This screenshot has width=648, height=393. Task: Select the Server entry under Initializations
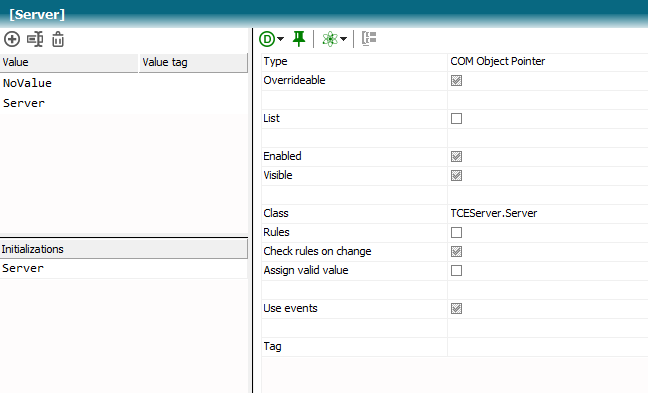124,268
